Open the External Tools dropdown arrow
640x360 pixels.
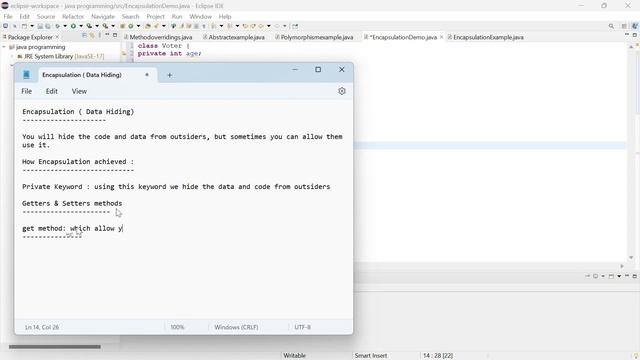click(x=113, y=26)
